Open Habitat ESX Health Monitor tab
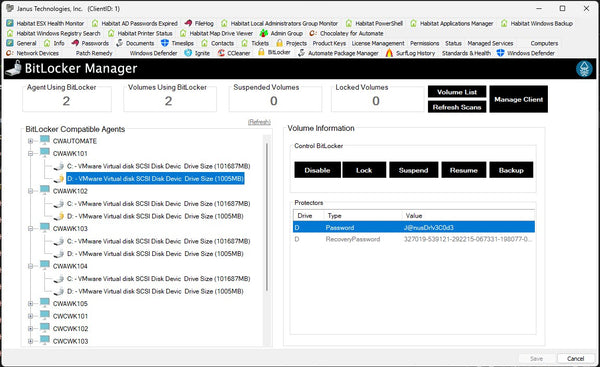This screenshot has width=600, height=367. 45,23
